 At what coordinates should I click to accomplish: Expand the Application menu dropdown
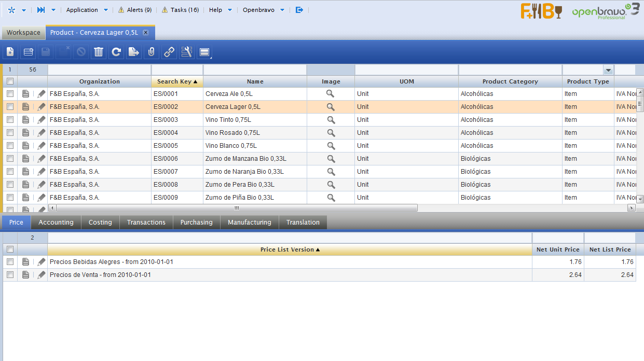pyautogui.click(x=106, y=10)
